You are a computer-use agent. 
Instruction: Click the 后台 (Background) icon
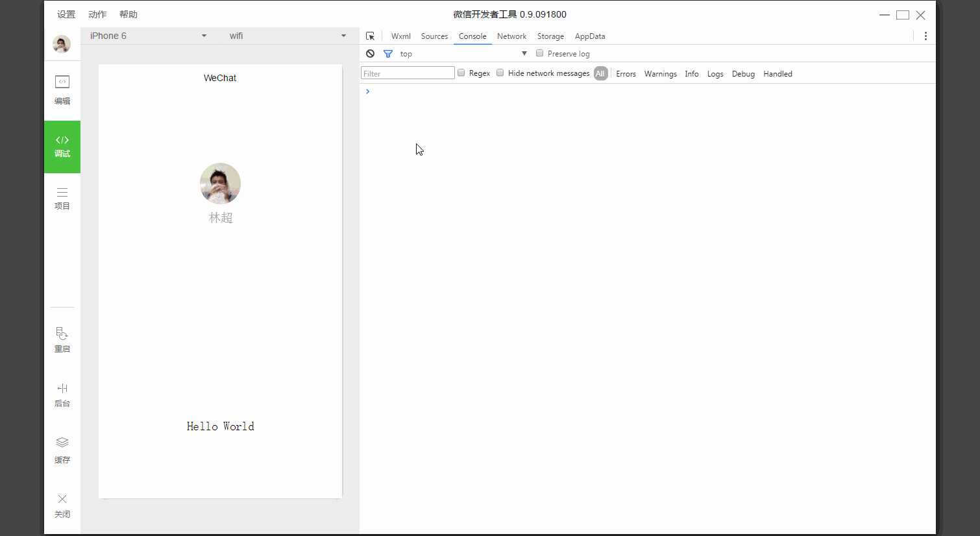[x=62, y=395]
